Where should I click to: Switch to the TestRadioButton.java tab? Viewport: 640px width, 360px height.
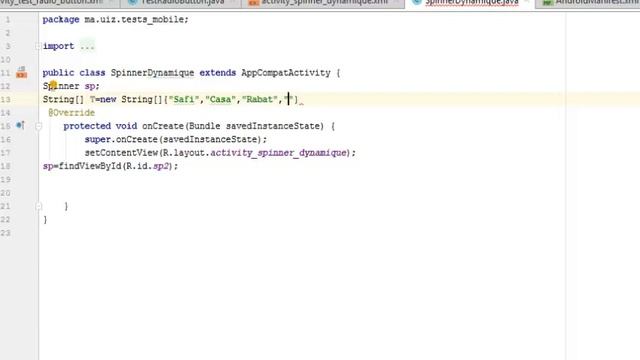coord(182,2)
